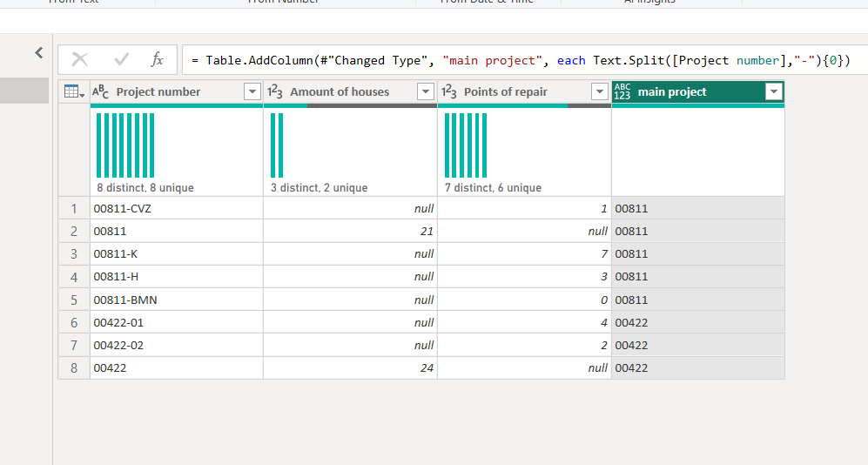Image resolution: width=868 pixels, height=465 pixels.
Task: Click the Points of repair distribution bar chart
Action: [466, 145]
